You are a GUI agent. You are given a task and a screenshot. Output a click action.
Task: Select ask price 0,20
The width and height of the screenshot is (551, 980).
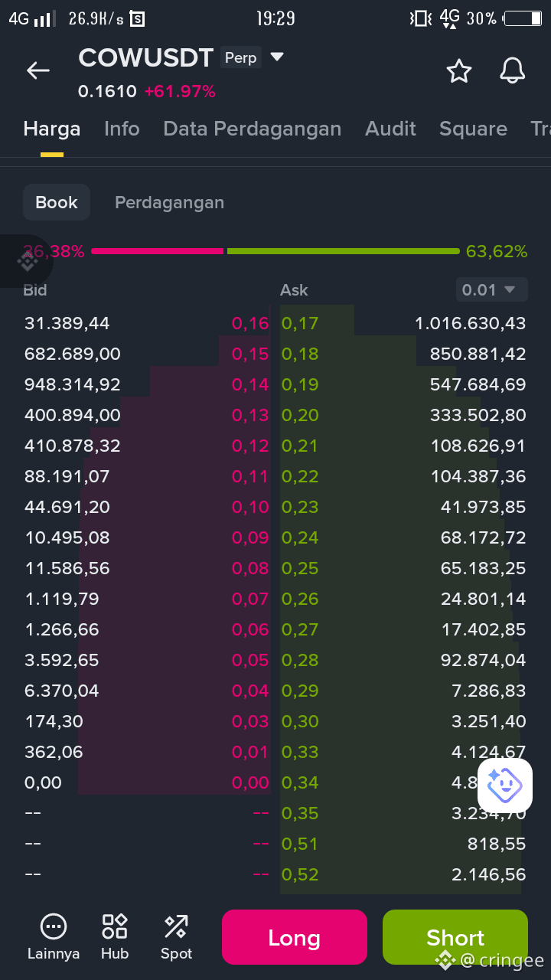300,415
